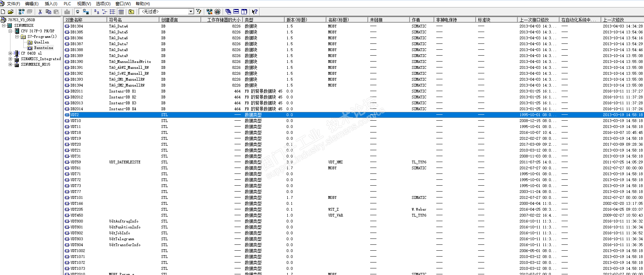Screen dimensions: 644x275
Task: Select the highlighted UDT2 row
Action: 354,115
